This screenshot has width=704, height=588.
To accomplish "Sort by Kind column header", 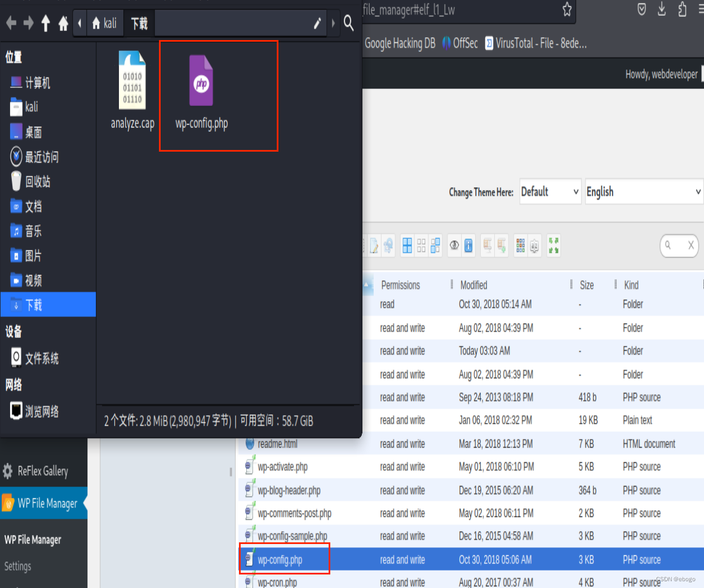I will tap(631, 285).
